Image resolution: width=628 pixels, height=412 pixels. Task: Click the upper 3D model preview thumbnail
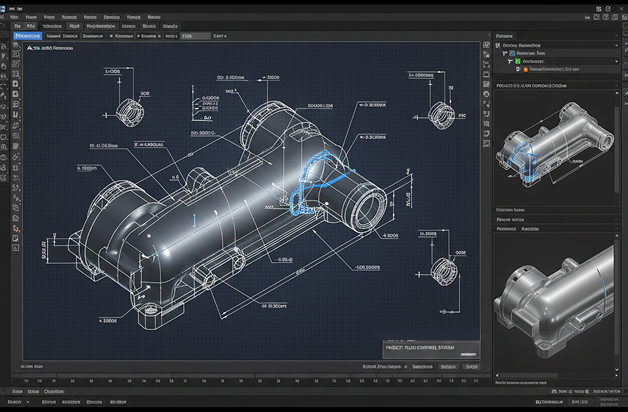pyautogui.click(x=556, y=150)
